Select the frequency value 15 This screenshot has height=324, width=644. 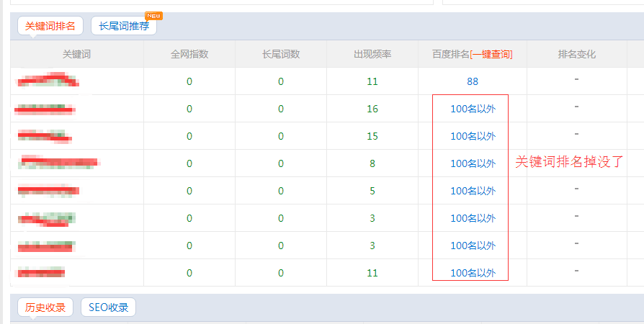372,136
